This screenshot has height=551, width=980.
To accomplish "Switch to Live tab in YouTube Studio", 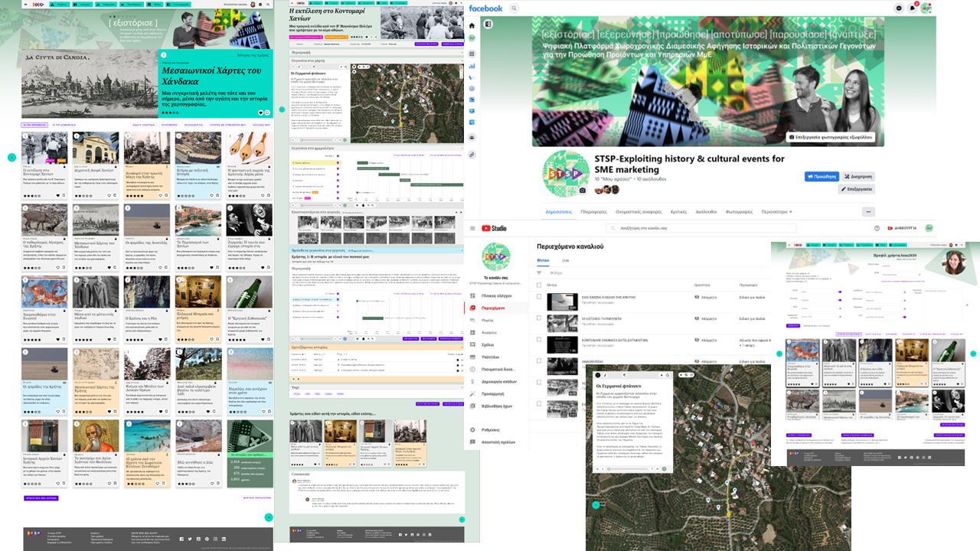I will pos(566,261).
